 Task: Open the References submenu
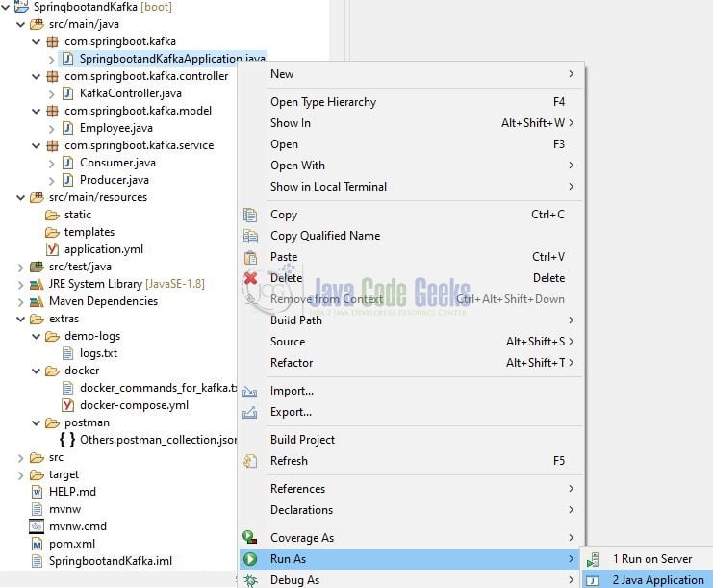tap(411, 489)
